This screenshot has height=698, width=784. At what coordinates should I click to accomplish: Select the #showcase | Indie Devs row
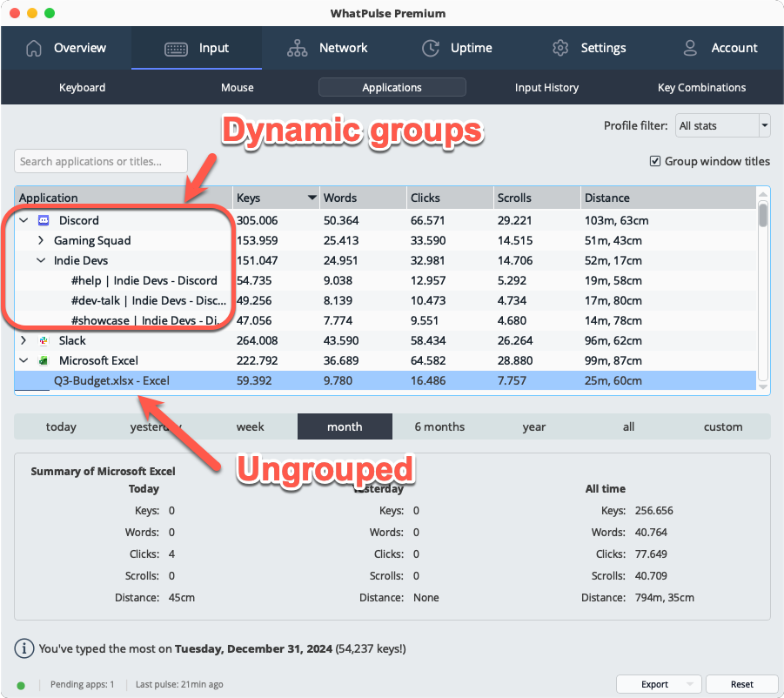pos(385,320)
